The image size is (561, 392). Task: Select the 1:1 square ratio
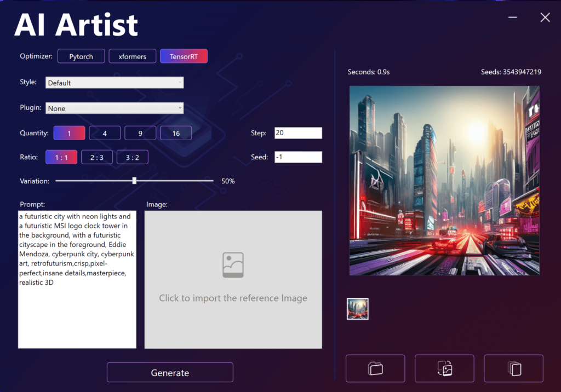pos(69,157)
